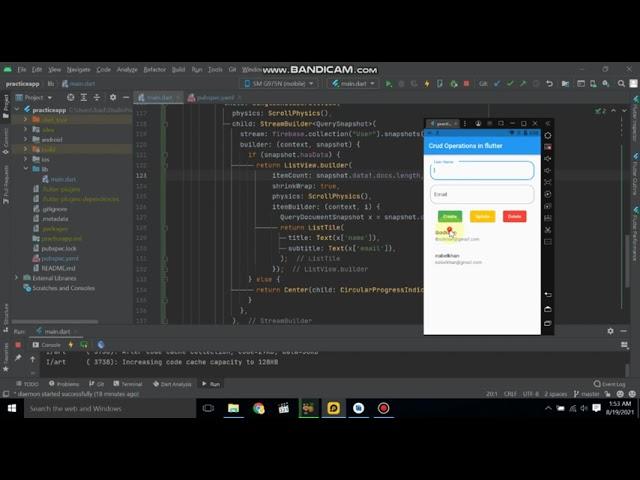Collapse the practiceapp root folder

18,109
